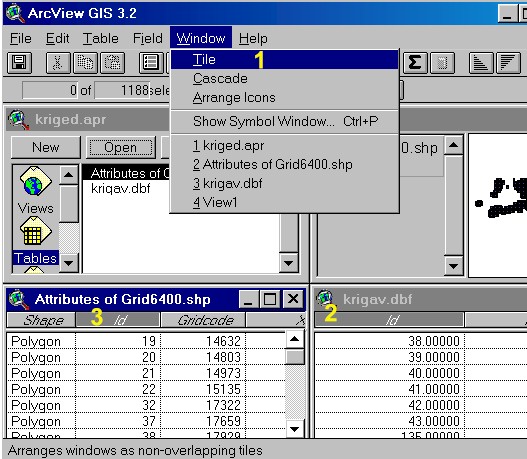
Task: Click scroll up arrow beside Views icon
Action: click(x=69, y=174)
